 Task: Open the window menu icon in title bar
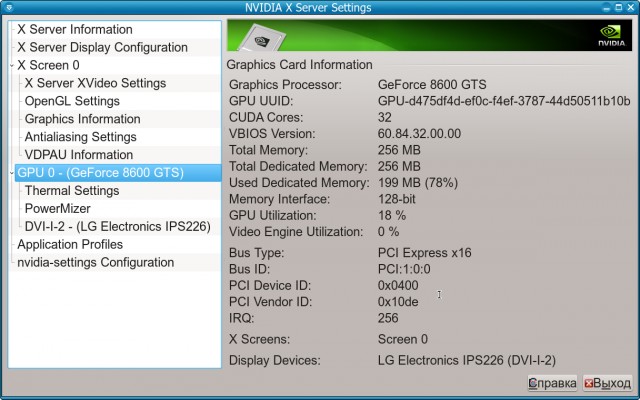click(9, 7)
